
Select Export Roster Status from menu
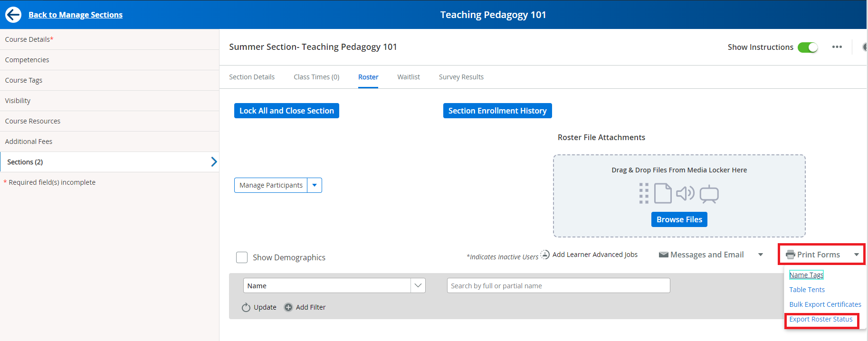(x=820, y=320)
